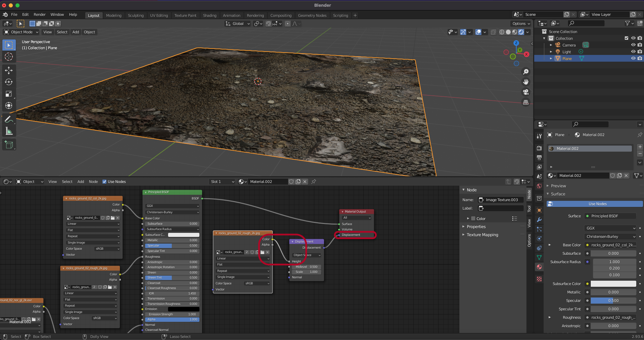The width and height of the screenshot is (644, 340).
Task: Expand the Texture Mapping panel
Action: [x=482, y=235]
